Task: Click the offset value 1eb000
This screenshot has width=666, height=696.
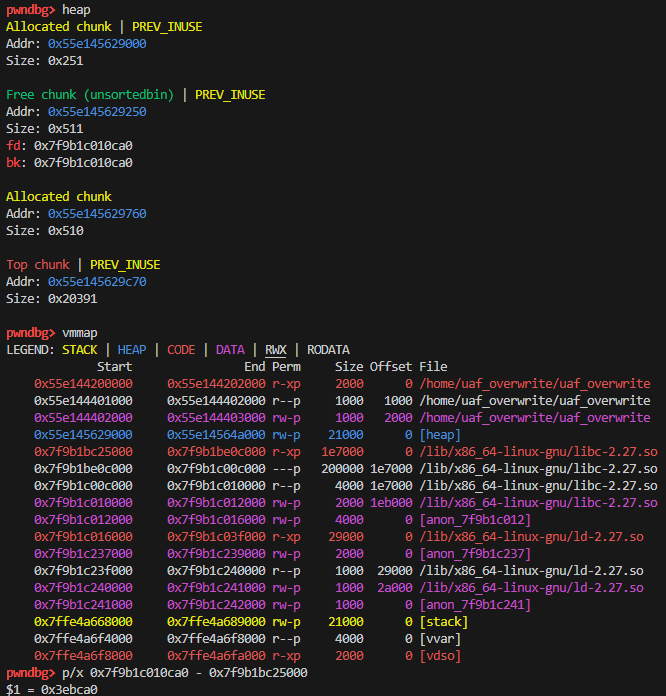Action: [391, 502]
